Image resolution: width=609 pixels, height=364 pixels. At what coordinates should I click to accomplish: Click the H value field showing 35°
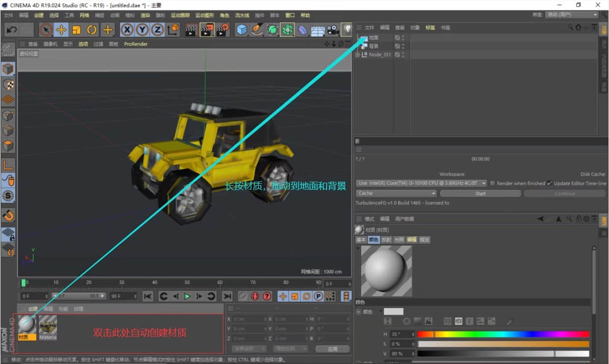pyautogui.click(x=401, y=335)
